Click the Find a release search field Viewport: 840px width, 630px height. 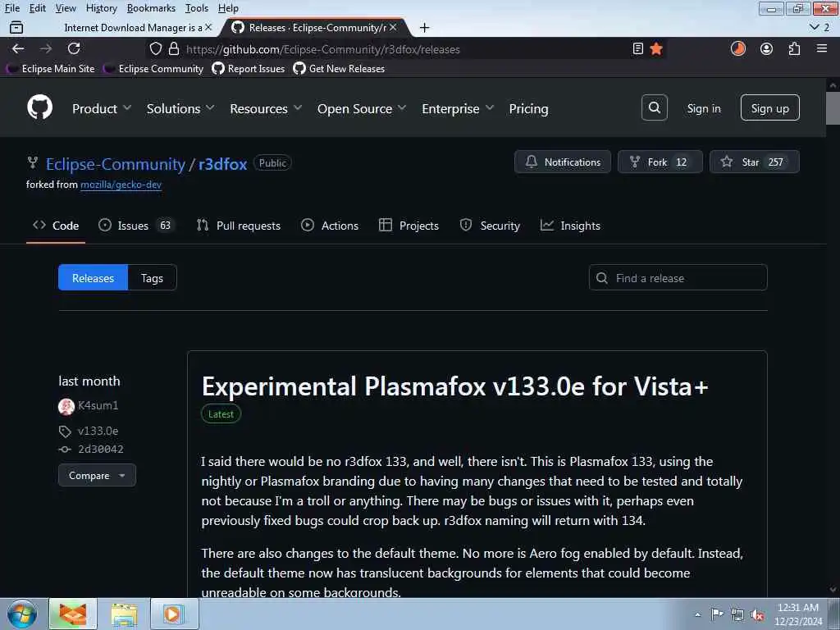click(678, 277)
